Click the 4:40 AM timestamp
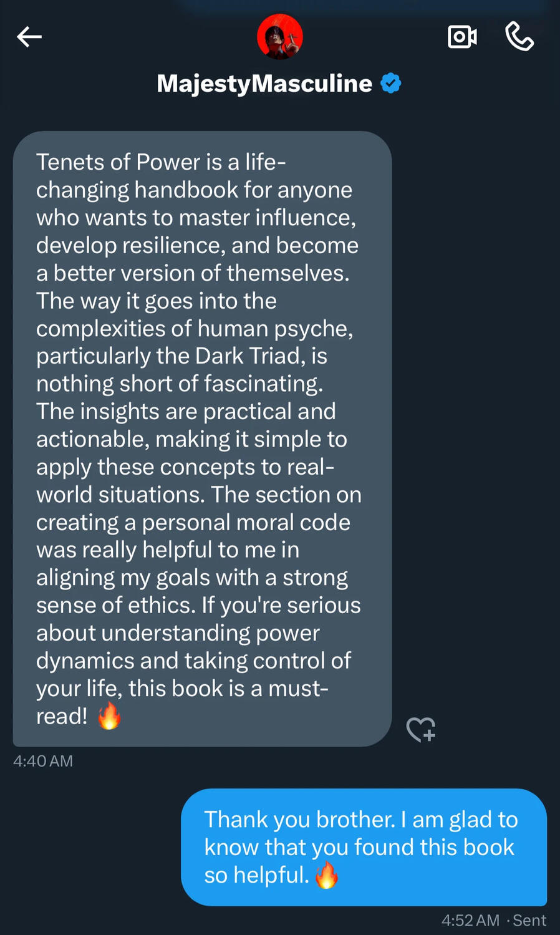 (43, 761)
